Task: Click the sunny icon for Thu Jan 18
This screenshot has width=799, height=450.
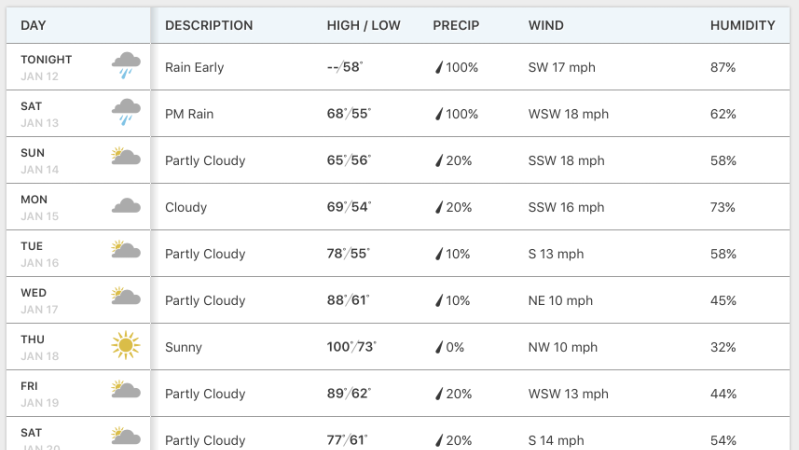Action: point(125,345)
